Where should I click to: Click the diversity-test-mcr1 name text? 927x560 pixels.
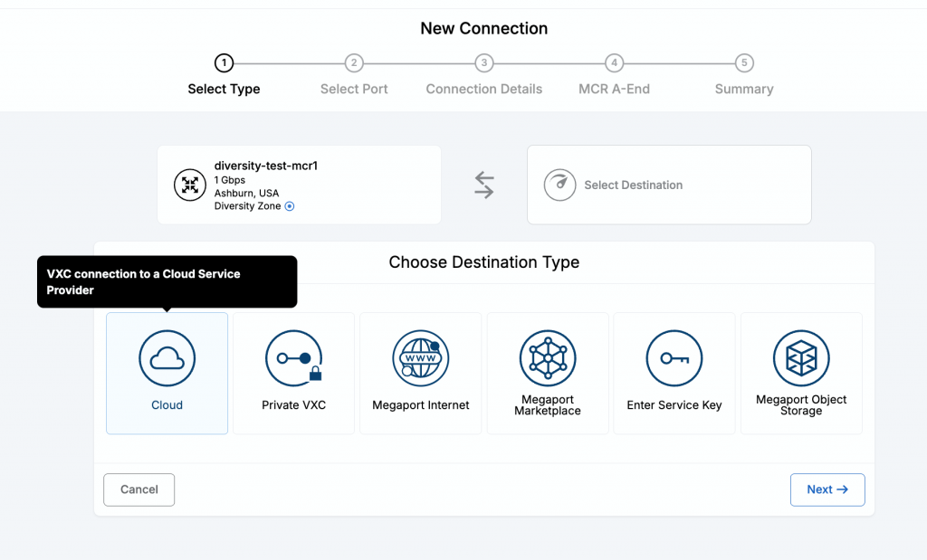coord(266,166)
